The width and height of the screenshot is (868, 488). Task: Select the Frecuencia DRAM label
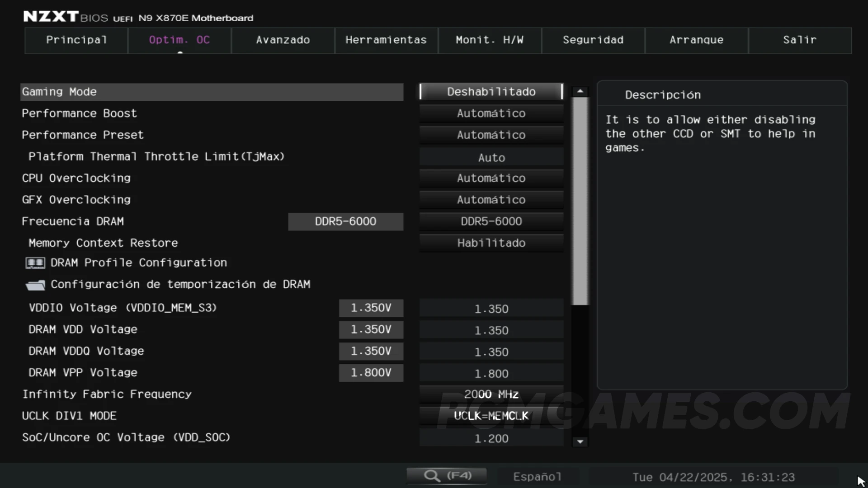click(73, 221)
